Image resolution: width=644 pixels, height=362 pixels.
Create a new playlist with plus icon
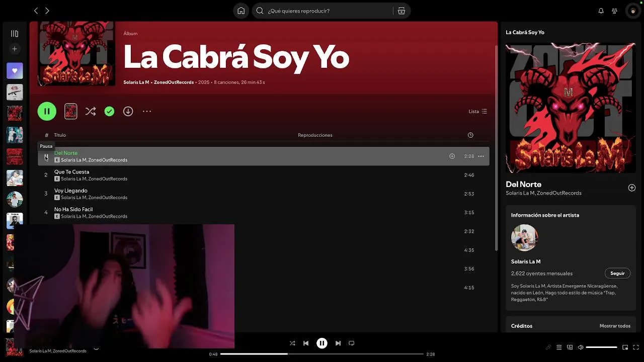coord(15,49)
